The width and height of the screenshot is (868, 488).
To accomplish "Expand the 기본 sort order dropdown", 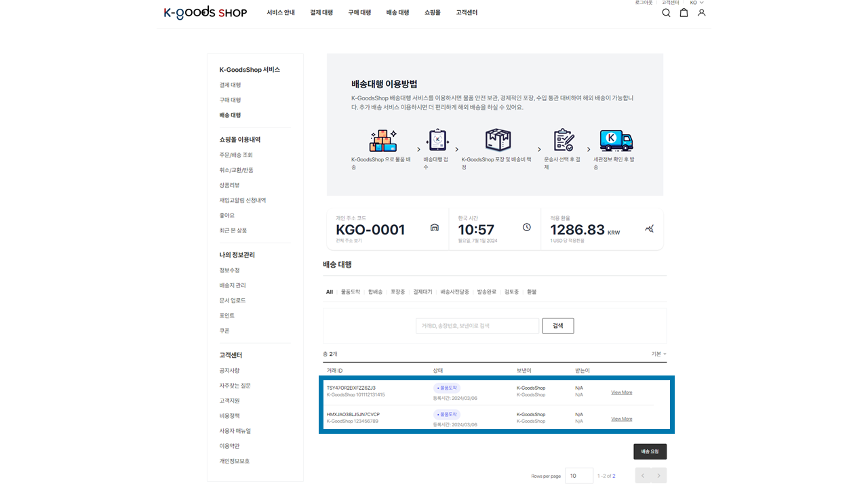I will click(658, 354).
